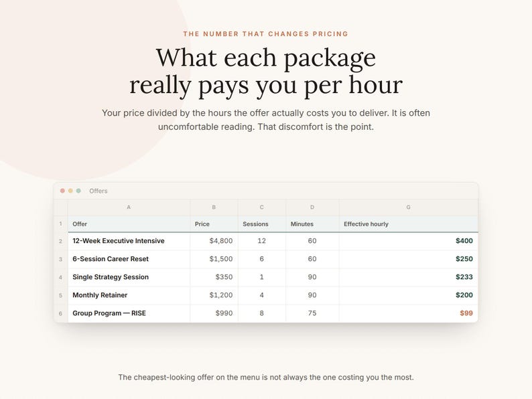Click the Sessions header cell
Viewport: 532px width, 399px height.
262,224
